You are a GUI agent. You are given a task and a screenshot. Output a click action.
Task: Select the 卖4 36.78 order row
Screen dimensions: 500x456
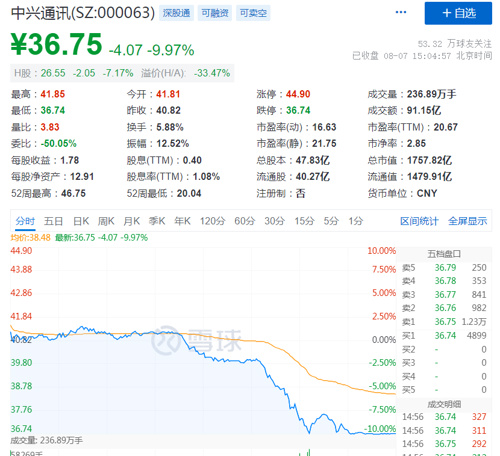point(444,281)
